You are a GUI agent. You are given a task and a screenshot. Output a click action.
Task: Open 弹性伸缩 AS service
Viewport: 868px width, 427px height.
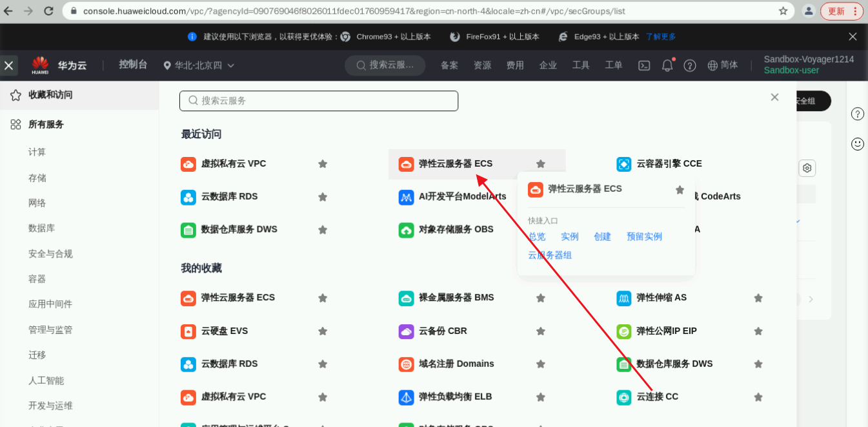pyautogui.click(x=661, y=298)
